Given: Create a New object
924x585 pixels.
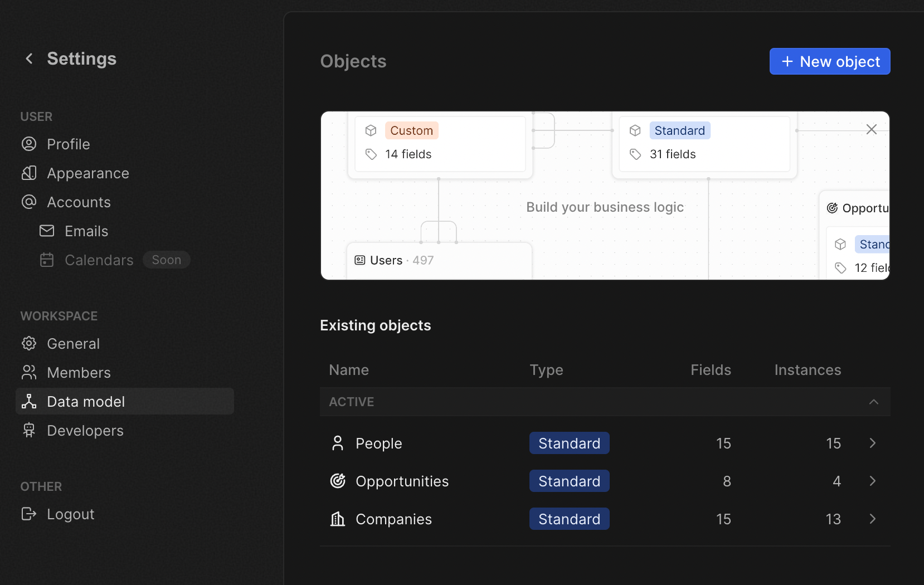Looking at the screenshot, I should point(829,61).
